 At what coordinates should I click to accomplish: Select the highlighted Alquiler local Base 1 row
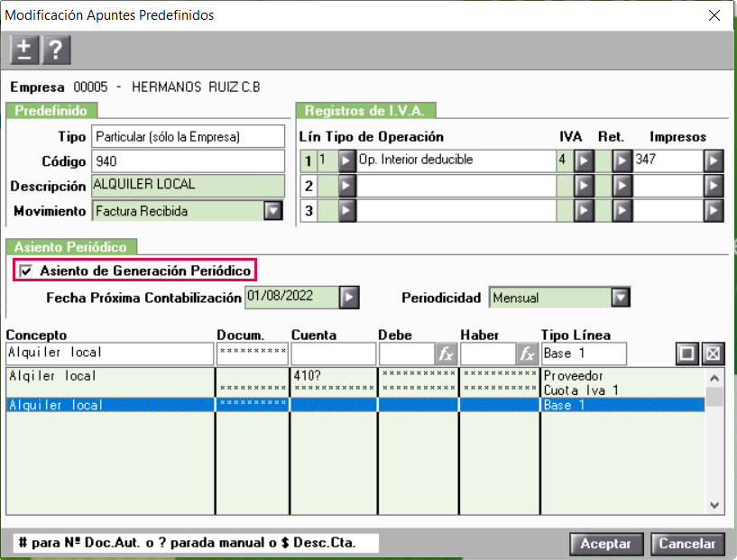click(x=355, y=405)
